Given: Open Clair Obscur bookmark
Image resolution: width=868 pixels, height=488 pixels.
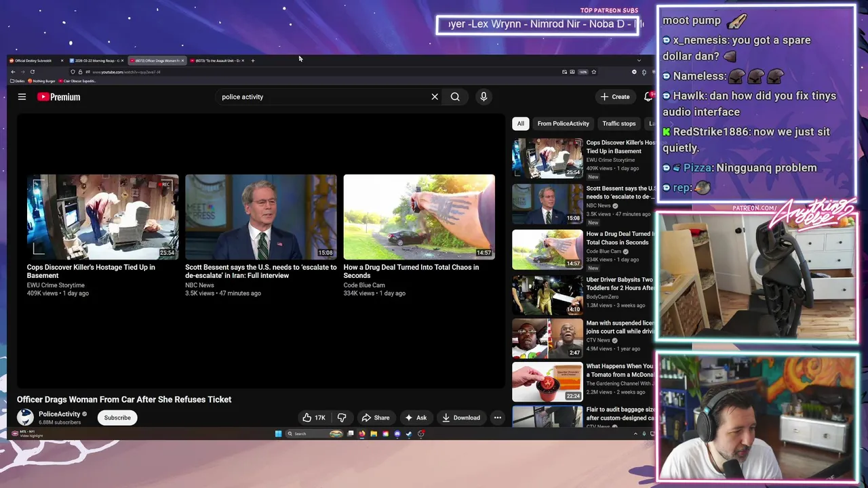Looking at the screenshot, I should pyautogui.click(x=77, y=81).
